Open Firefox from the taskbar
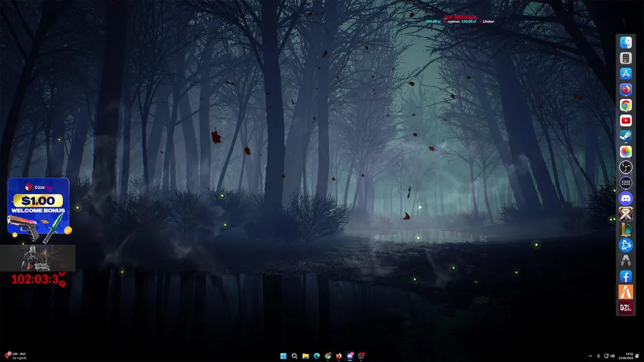The image size is (644, 362). 339,356
